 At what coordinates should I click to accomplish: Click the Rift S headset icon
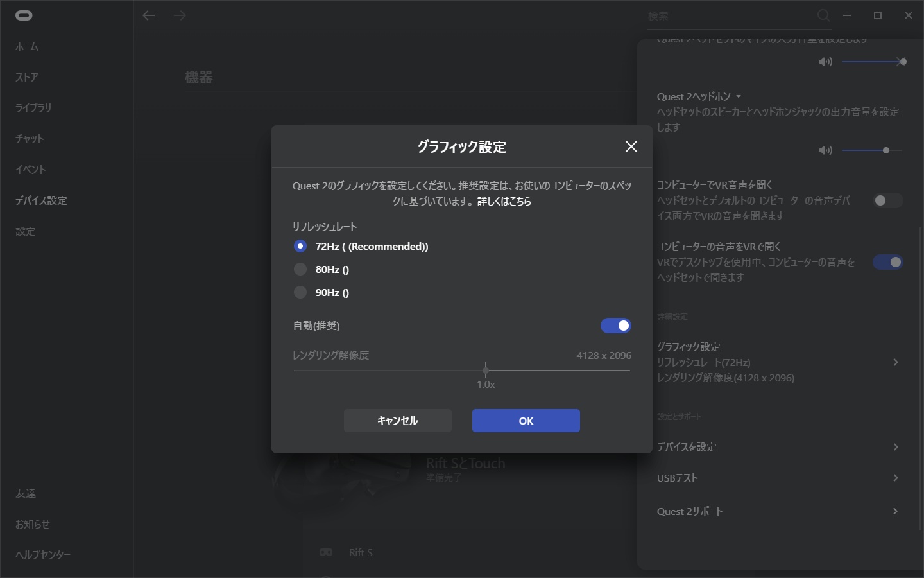pos(326,552)
